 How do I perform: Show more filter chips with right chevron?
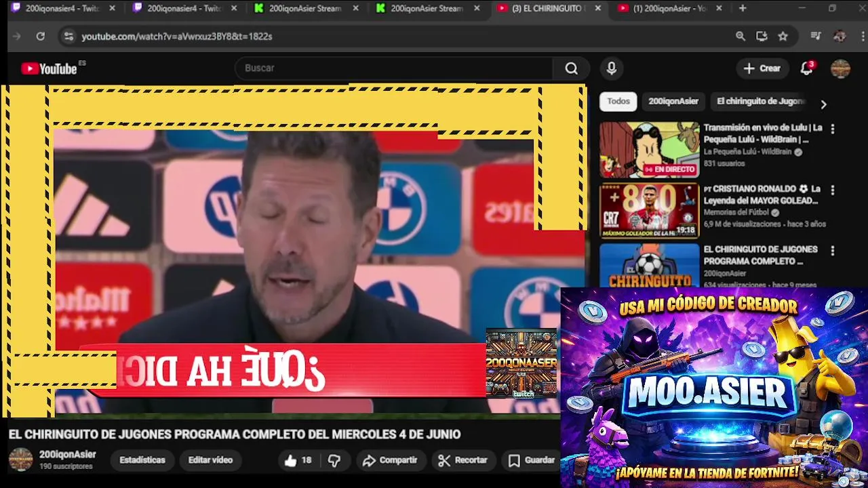click(823, 104)
